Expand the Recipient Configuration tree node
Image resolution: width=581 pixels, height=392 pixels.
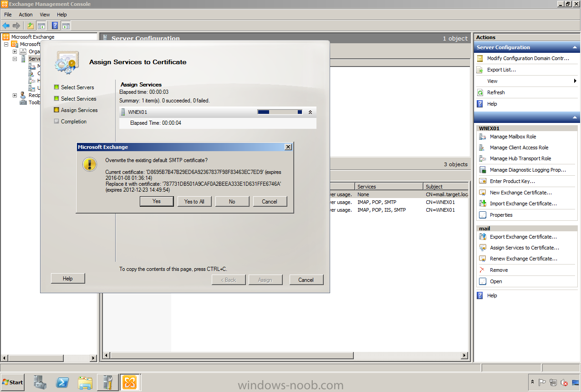click(15, 95)
